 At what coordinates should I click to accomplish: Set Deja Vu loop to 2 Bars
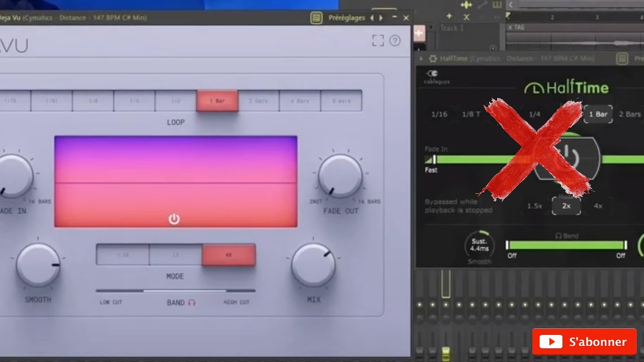pyautogui.click(x=258, y=101)
